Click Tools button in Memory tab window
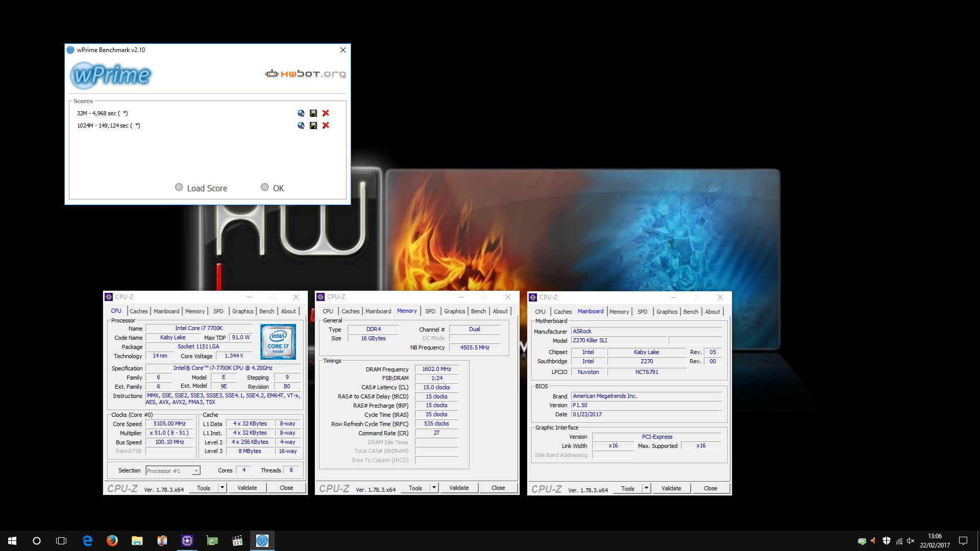Image resolution: width=980 pixels, height=551 pixels. pyautogui.click(x=415, y=488)
